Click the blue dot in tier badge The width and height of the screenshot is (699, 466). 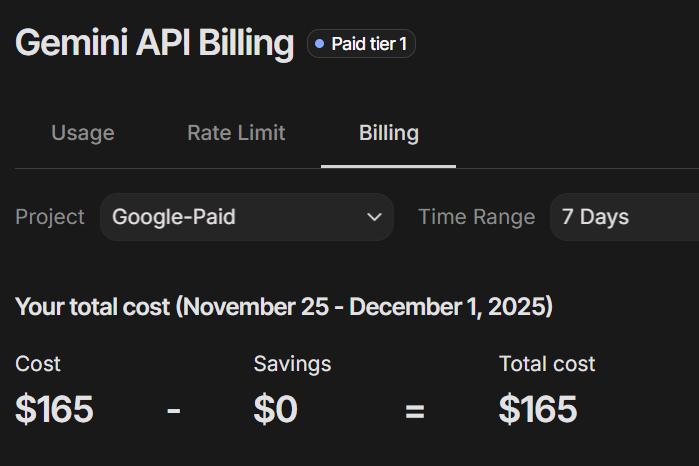(320, 44)
